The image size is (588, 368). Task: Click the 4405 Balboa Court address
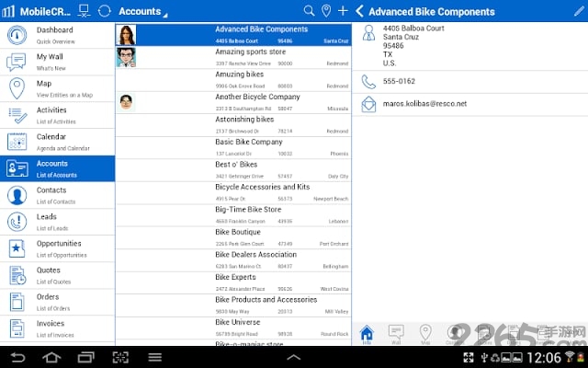click(413, 29)
